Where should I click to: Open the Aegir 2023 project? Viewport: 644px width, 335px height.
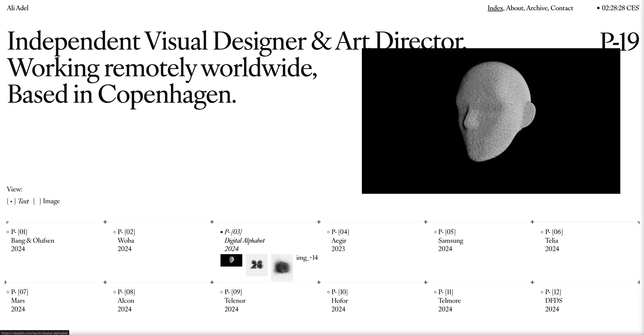[x=339, y=240]
